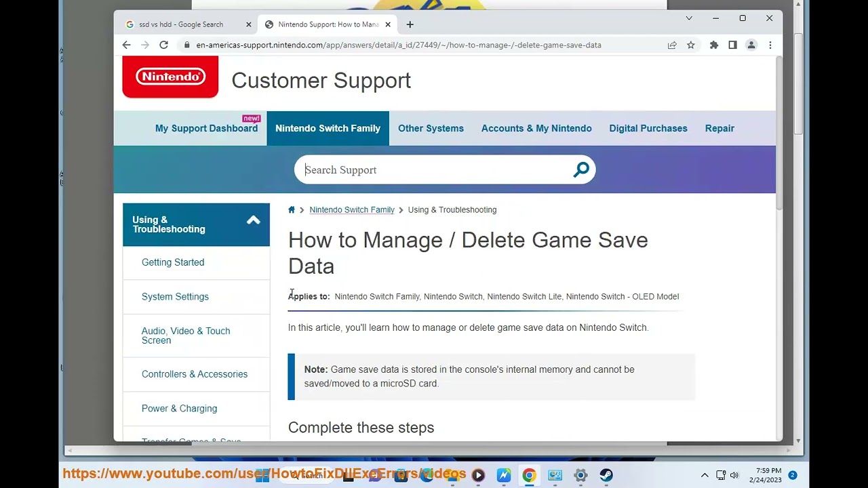The image size is (868, 488).
Task: Open Control Panel icon in taskbar
Action: click(x=555, y=475)
